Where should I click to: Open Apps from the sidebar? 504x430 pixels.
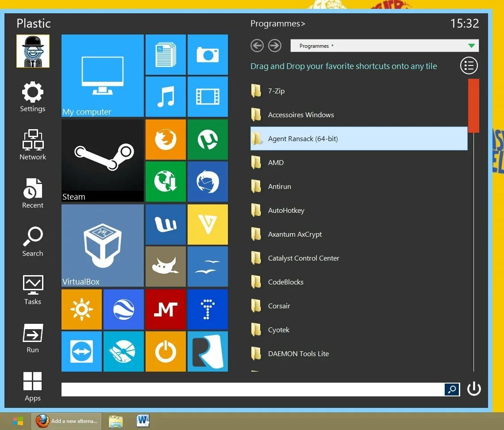[32, 387]
